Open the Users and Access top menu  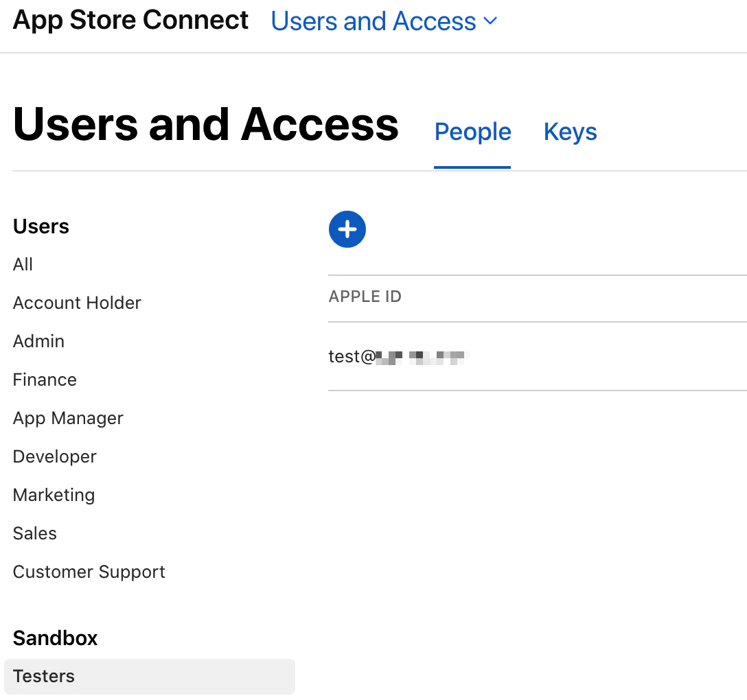pyautogui.click(x=373, y=21)
